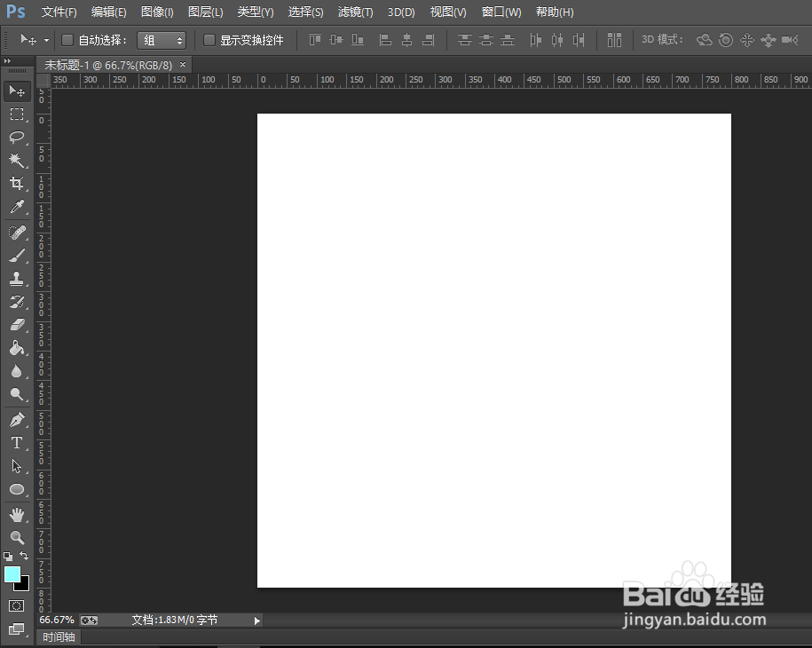Screen dimensions: 812x648
Task: Click the cyan foreground color swatch
Action: [x=12, y=573]
